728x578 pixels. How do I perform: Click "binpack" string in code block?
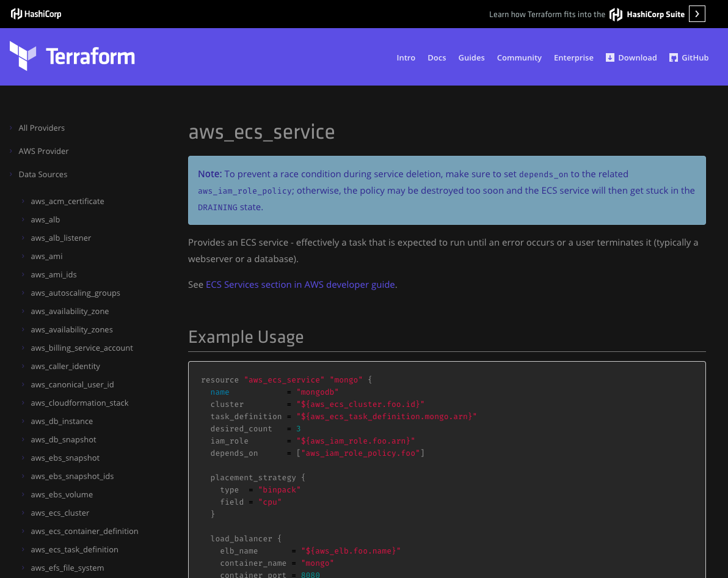(280, 490)
